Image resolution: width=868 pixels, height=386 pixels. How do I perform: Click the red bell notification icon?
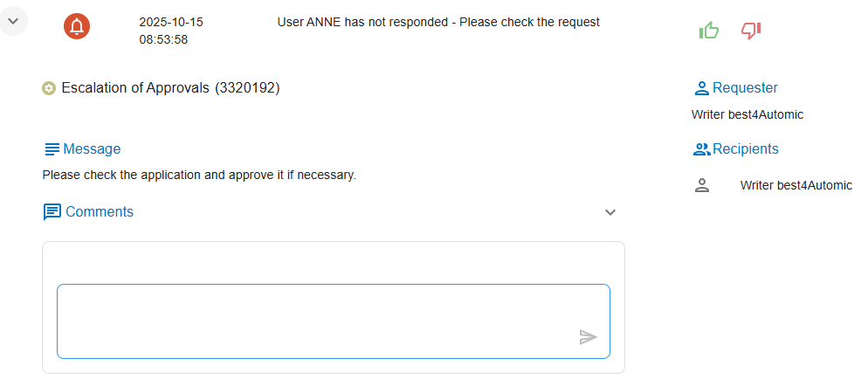(77, 26)
